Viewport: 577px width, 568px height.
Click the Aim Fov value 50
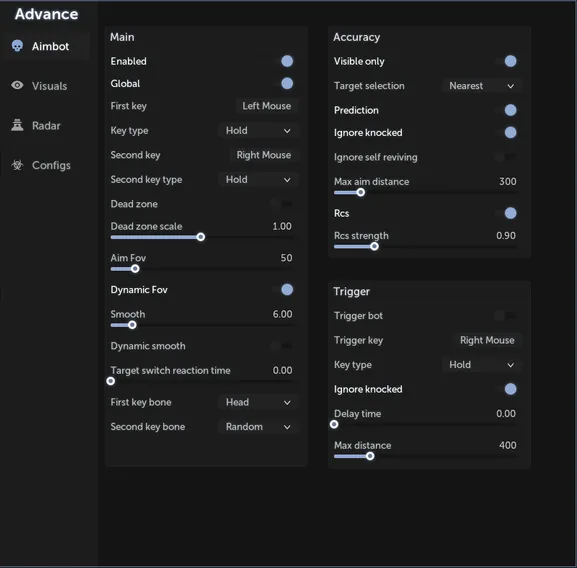[x=286, y=258]
